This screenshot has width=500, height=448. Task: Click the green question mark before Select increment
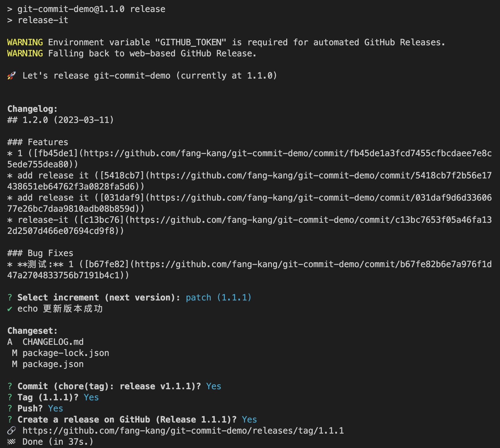tap(10, 297)
